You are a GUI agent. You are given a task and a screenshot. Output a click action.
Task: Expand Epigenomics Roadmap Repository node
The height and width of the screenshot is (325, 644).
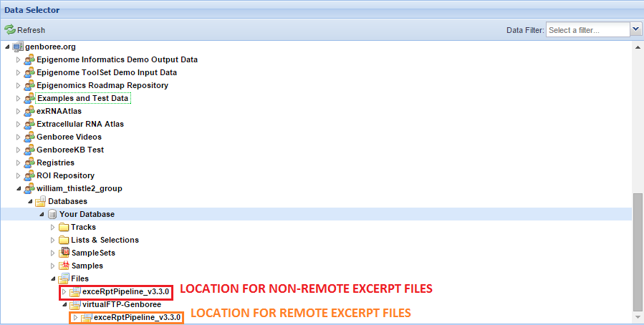[19, 85]
